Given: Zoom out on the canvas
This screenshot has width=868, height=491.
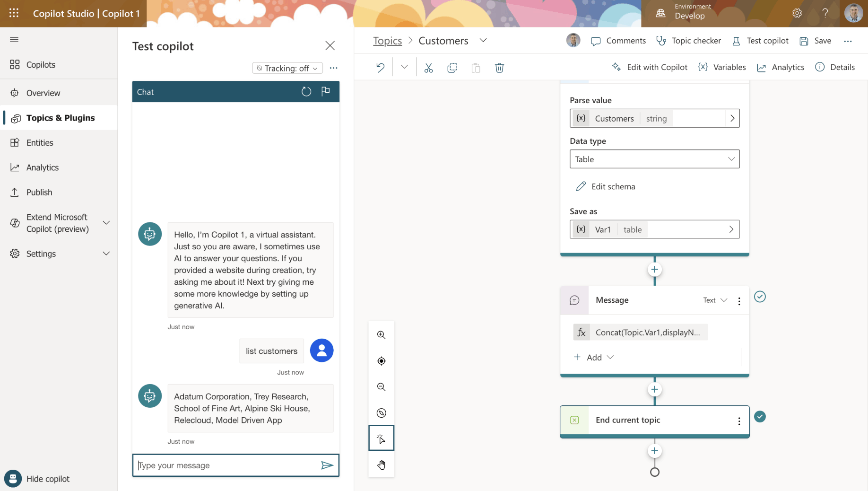Looking at the screenshot, I should coord(381,387).
